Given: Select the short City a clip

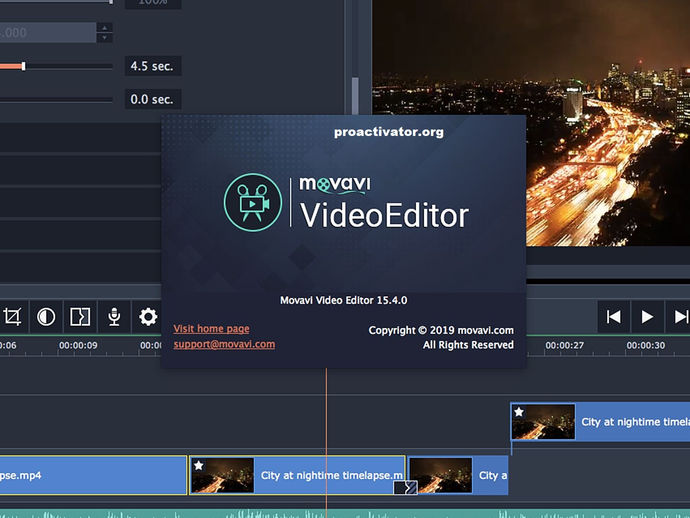Looking at the screenshot, I should (458, 475).
